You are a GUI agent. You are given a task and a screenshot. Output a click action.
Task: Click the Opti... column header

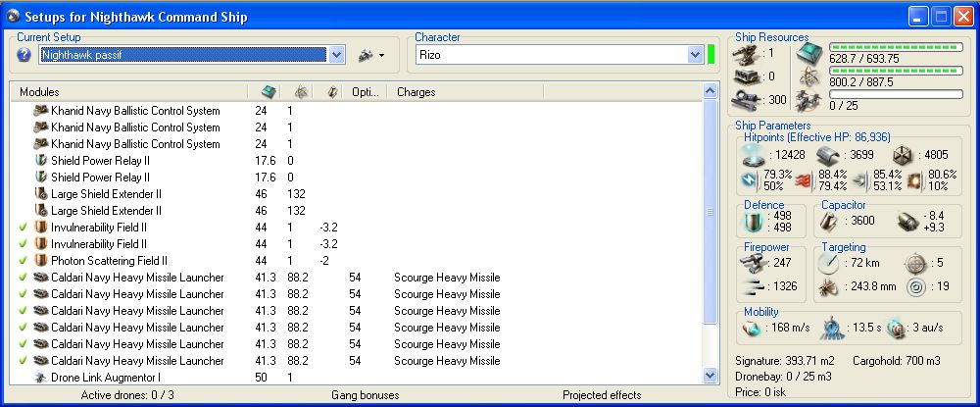coord(366,92)
